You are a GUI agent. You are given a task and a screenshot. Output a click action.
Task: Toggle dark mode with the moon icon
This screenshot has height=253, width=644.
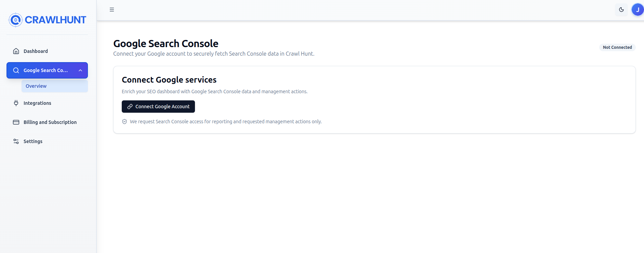[x=621, y=10]
